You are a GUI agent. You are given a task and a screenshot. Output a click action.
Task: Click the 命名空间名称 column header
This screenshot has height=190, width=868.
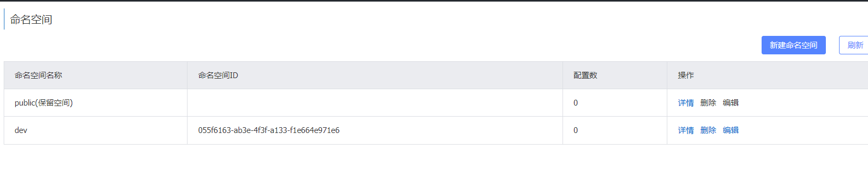tap(38, 75)
